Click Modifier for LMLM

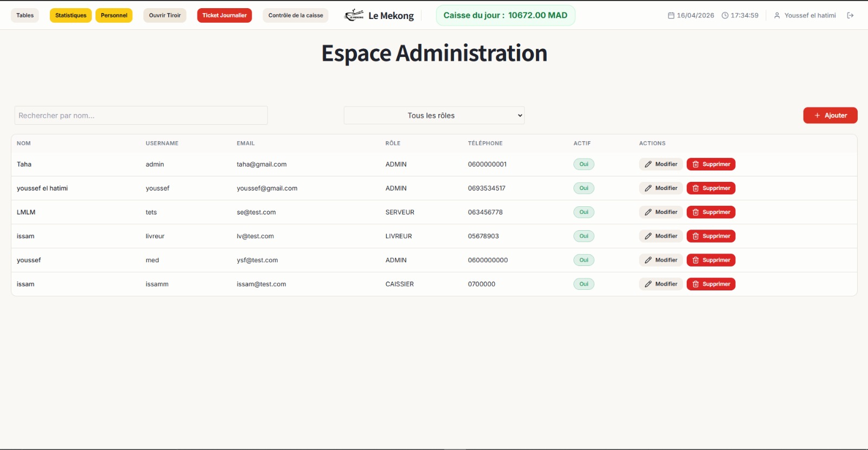click(661, 212)
